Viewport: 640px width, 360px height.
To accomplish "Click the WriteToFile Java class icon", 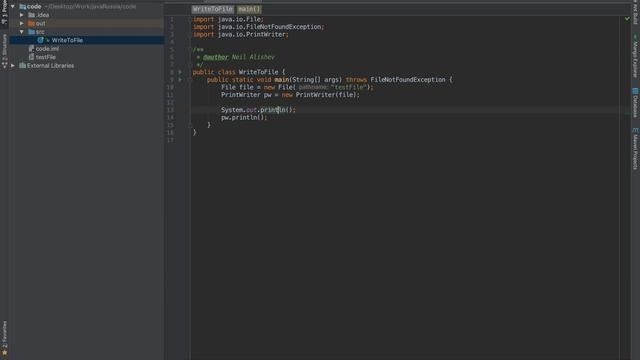I will click(40, 40).
